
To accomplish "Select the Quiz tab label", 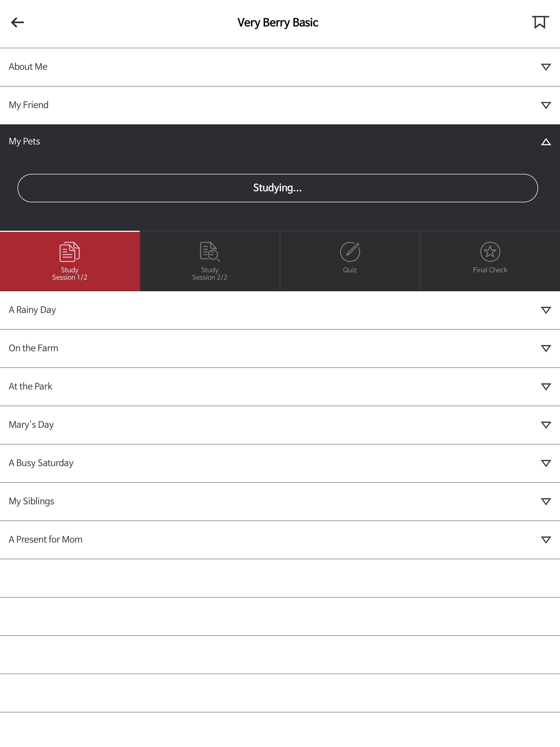I will coord(350,270).
